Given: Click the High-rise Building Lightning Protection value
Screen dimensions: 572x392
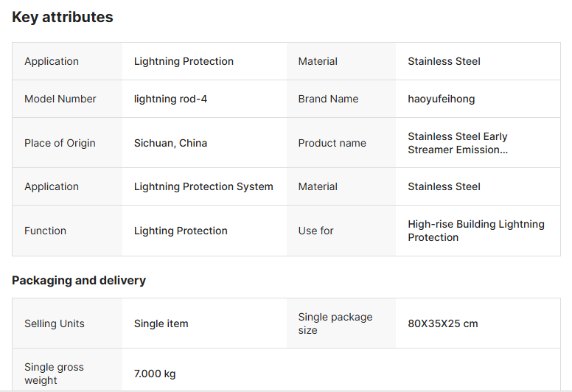Looking at the screenshot, I should (x=476, y=231).
